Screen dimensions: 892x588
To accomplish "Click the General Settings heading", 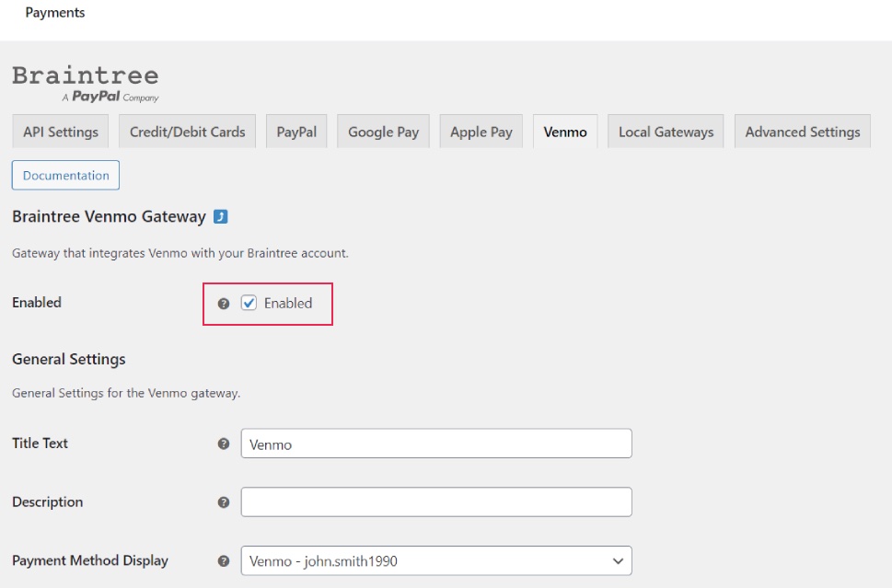I will pyautogui.click(x=69, y=360).
